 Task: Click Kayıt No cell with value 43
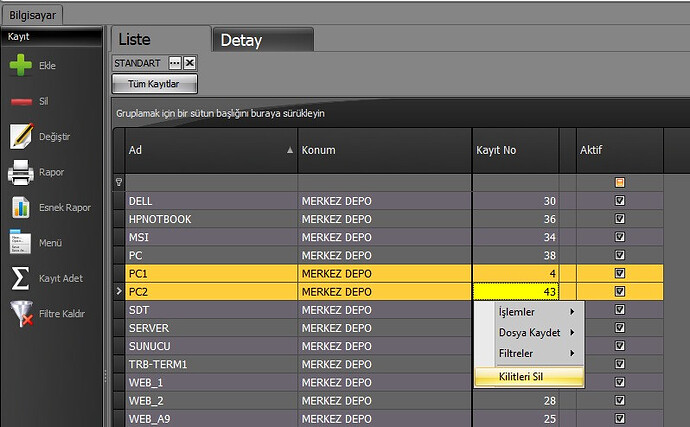pos(515,291)
